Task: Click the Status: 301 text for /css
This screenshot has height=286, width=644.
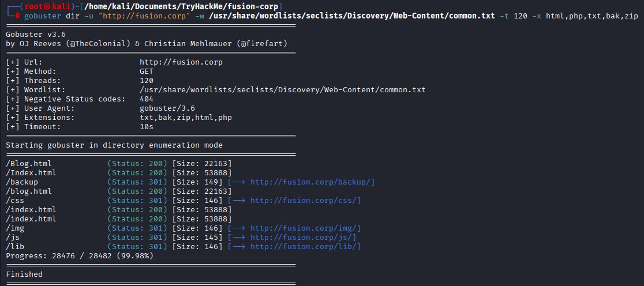Action: [137, 201]
